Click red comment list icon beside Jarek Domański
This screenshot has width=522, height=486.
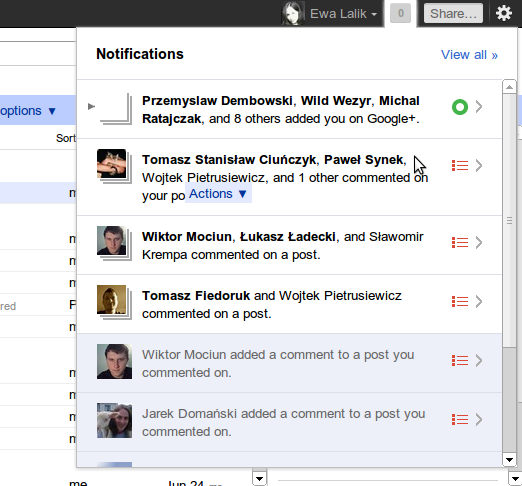460,419
